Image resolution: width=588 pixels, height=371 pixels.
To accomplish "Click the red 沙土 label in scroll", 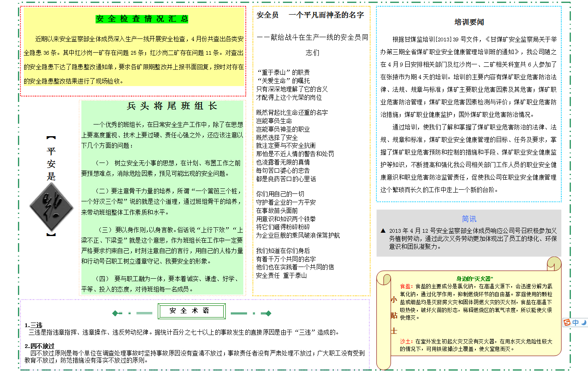I will coord(406,341).
